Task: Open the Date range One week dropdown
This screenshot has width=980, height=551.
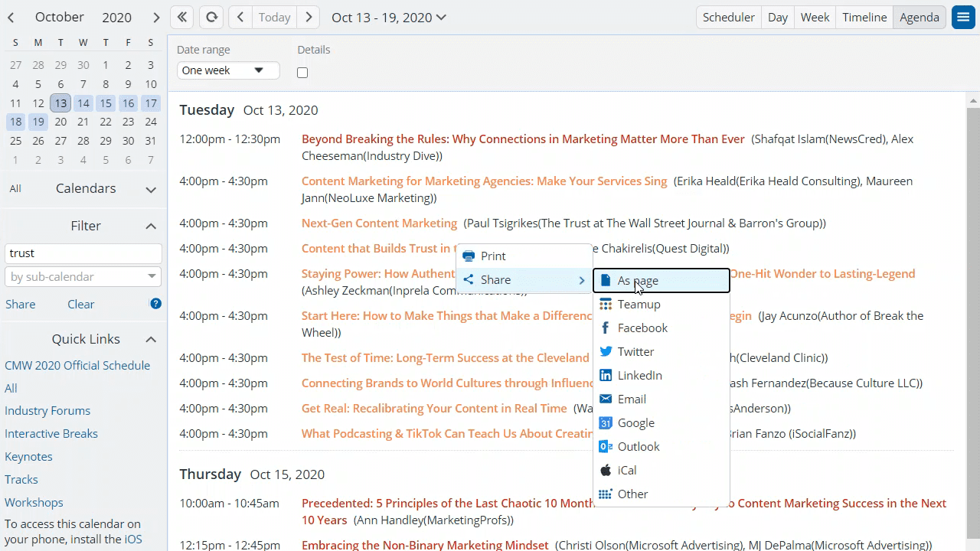Action: [227, 70]
